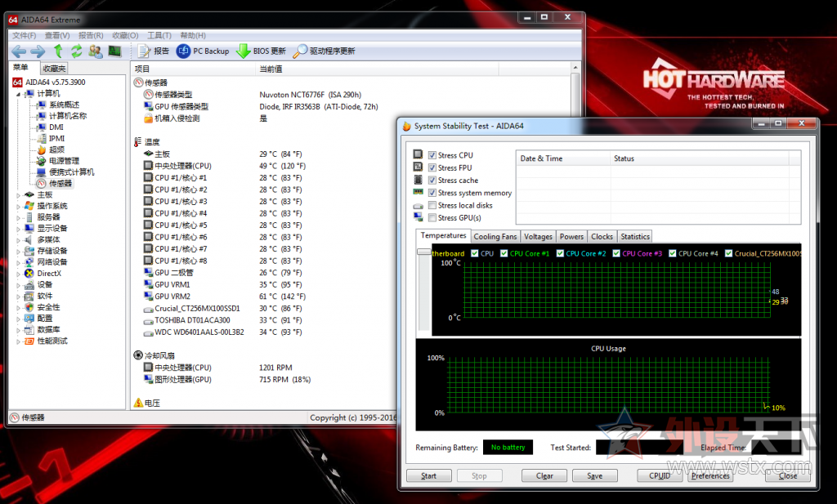
Task: Click the Date & Time column header
Action: 562,158
